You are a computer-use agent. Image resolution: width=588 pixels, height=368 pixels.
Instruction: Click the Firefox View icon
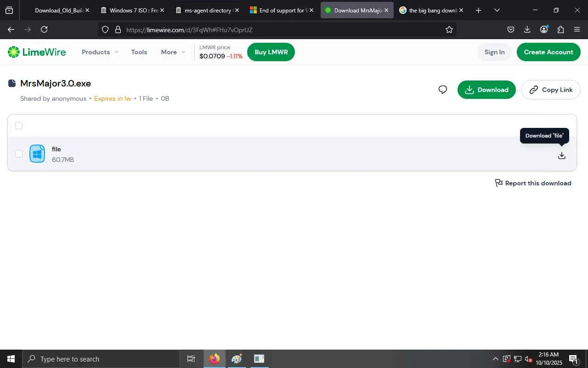point(9,10)
